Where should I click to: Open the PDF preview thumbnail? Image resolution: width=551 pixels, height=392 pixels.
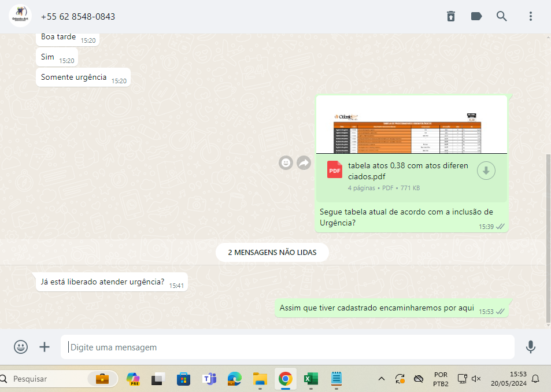point(411,126)
